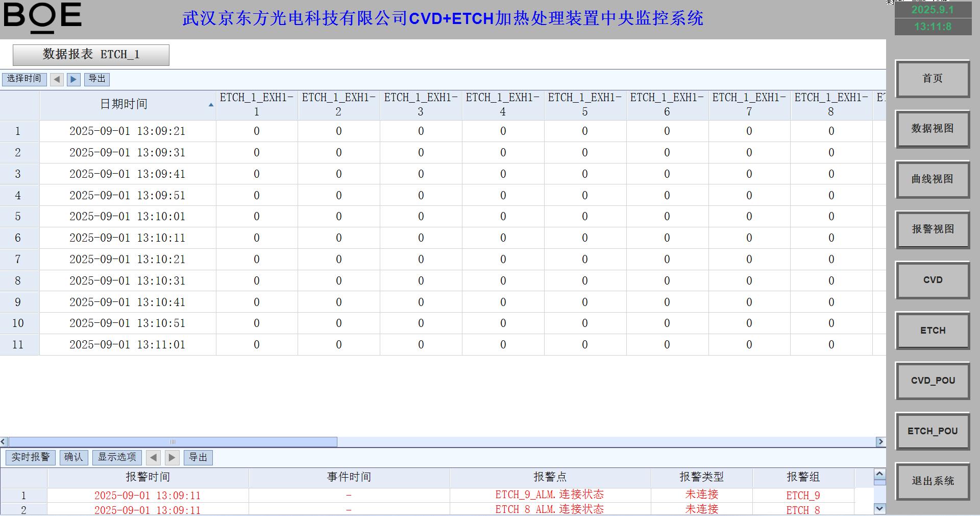Open the ETCH_POU page
The height and width of the screenshot is (516, 980).
pos(932,431)
